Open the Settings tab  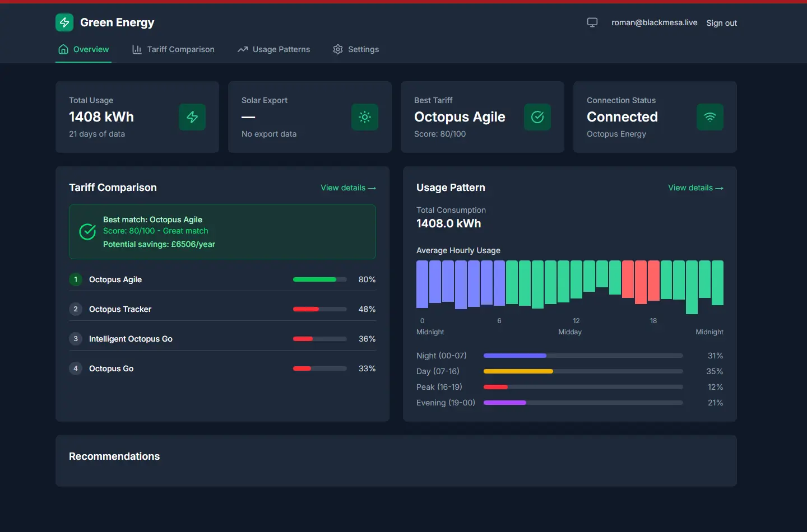pyautogui.click(x=364, y=49)
